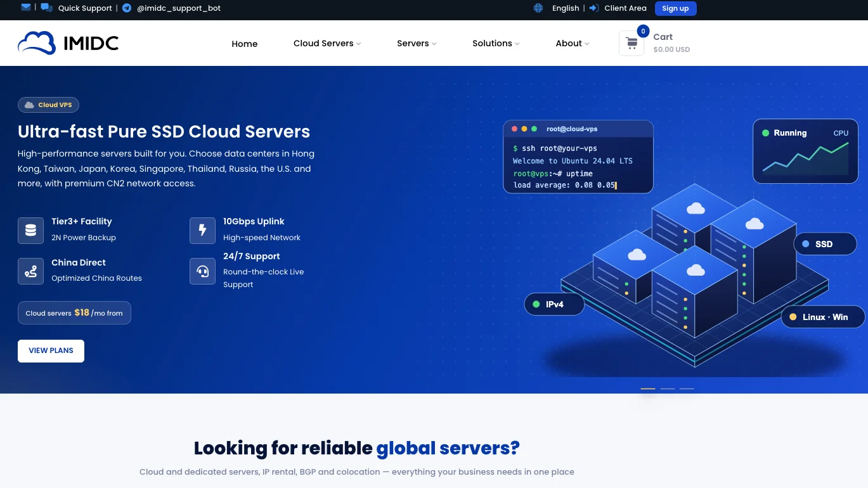This screenshot has height=488, width=868.
Task: Open the shopping cart icon
Action: click(x=632, y=43)
